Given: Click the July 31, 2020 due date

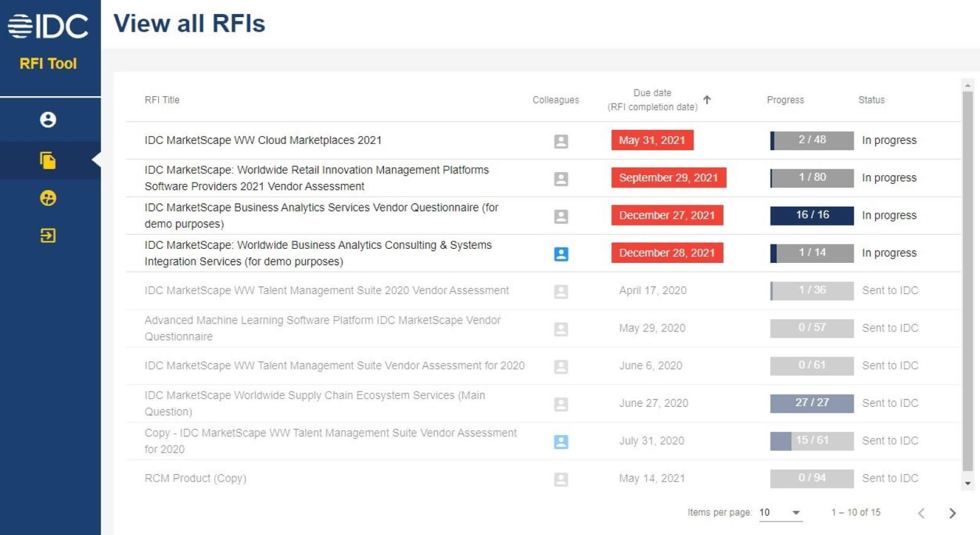Looking at the screenshot, I should (651, 441).
